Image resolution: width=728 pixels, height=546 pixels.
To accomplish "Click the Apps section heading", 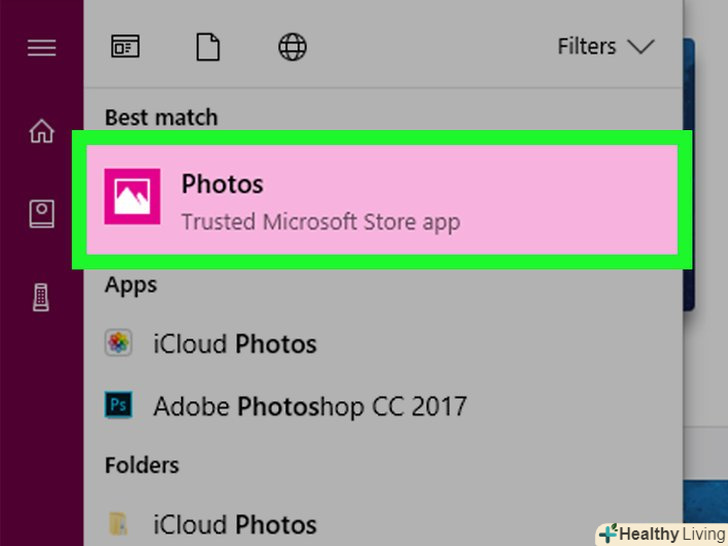I will pyautogui.click(x=131, y=285).
